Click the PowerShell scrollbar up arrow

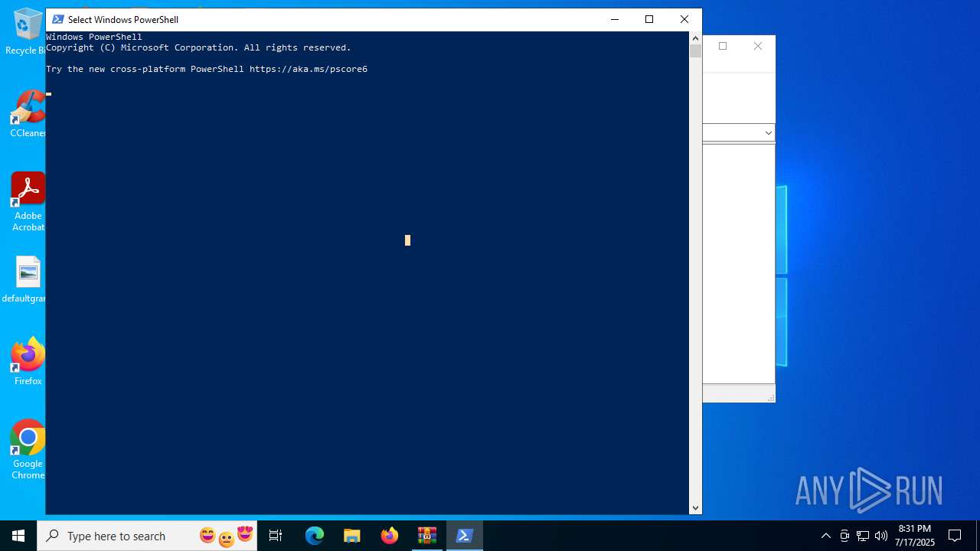point(695,37)
